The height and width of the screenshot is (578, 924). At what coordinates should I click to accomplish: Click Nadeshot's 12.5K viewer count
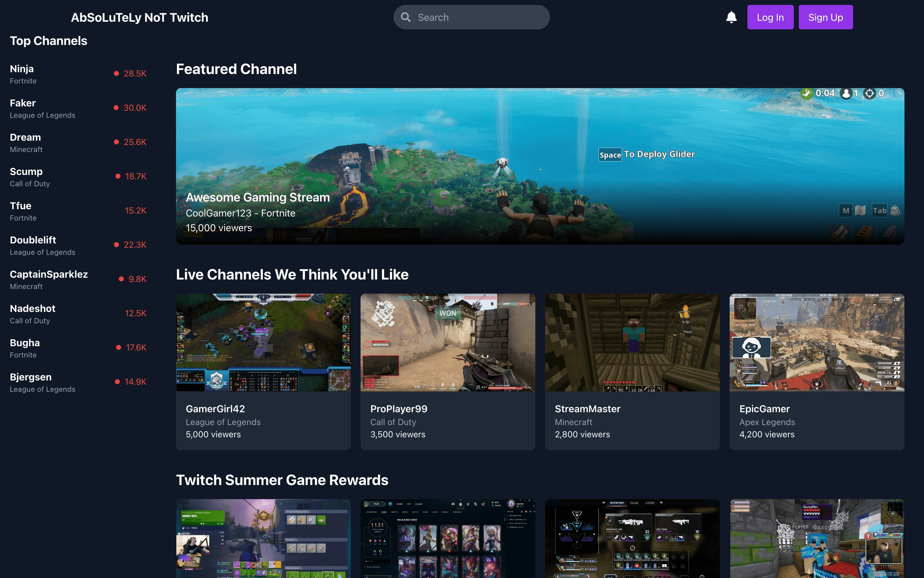point(136,313)
